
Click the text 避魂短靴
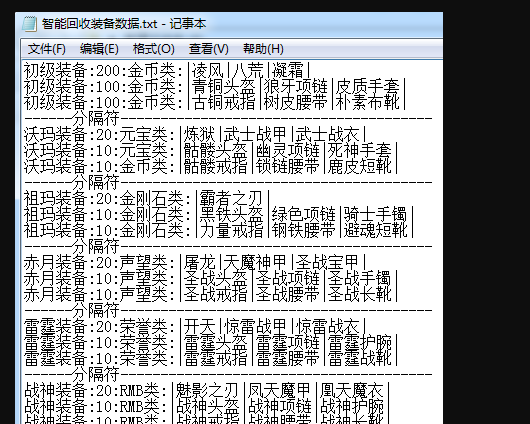click(x=376, y=230)
